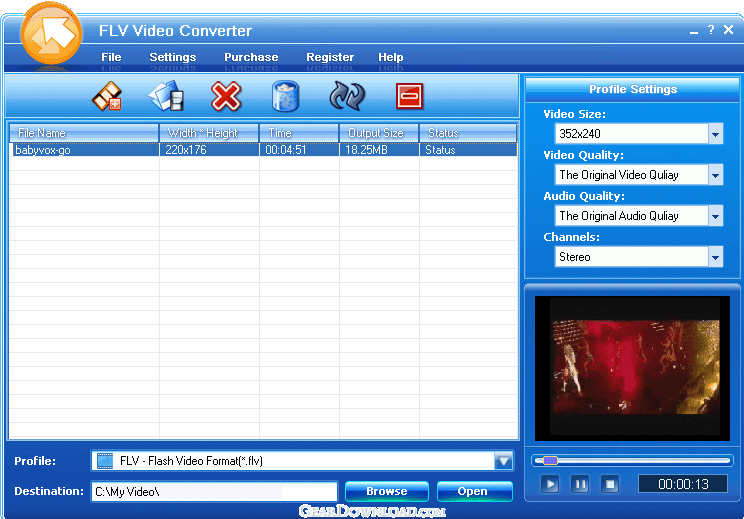This screenshot has height=519, width=744.
Task: Click the Add Video film strip icon
Action: [107, 96]
